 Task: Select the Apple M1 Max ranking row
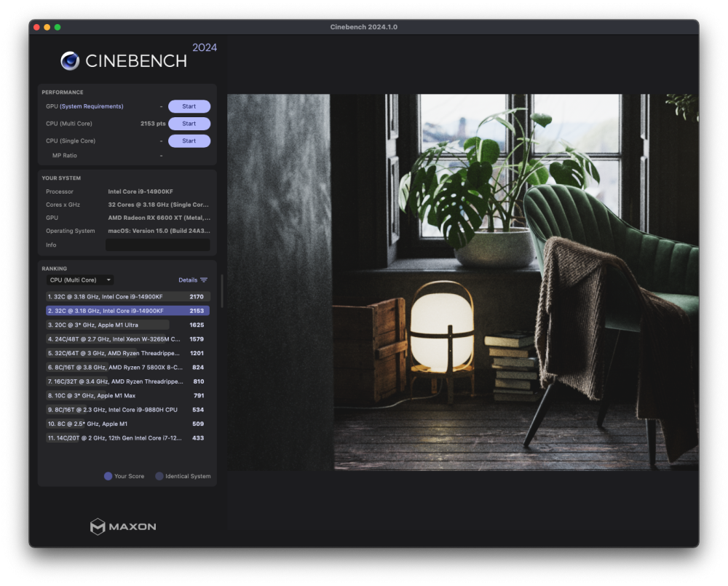[x=127, y=395]
